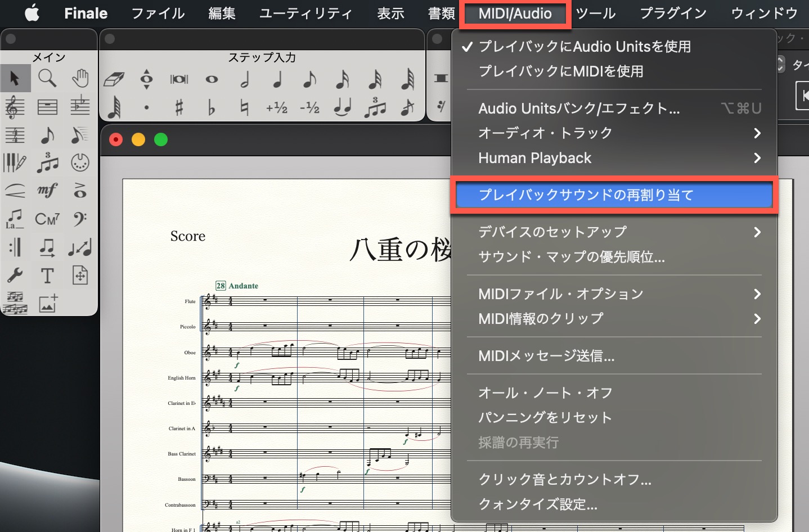Select the Text T tool
Image resolution: width=809 pixels, height=532 pixels.
pos(47,276)
